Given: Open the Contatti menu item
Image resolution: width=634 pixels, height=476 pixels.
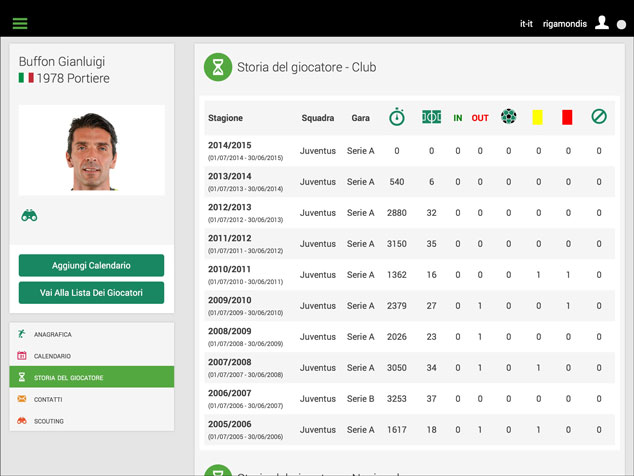Looking at the screenshot, I should pos(92,399).
